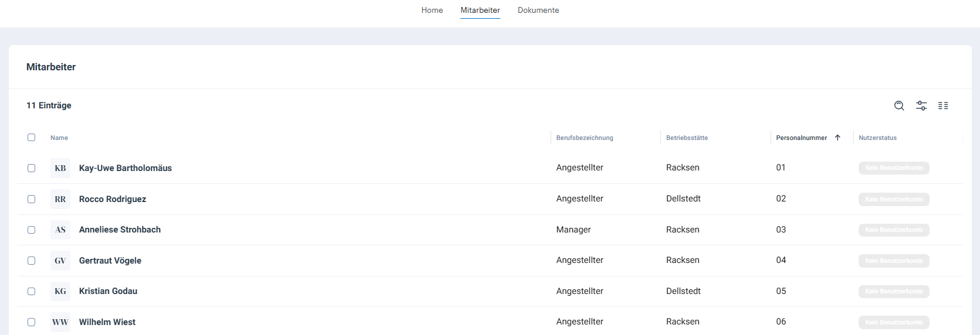Check the box for Wilhelm Wiest
The width and height of the screenshot is (980, 335).
(32, 322)
